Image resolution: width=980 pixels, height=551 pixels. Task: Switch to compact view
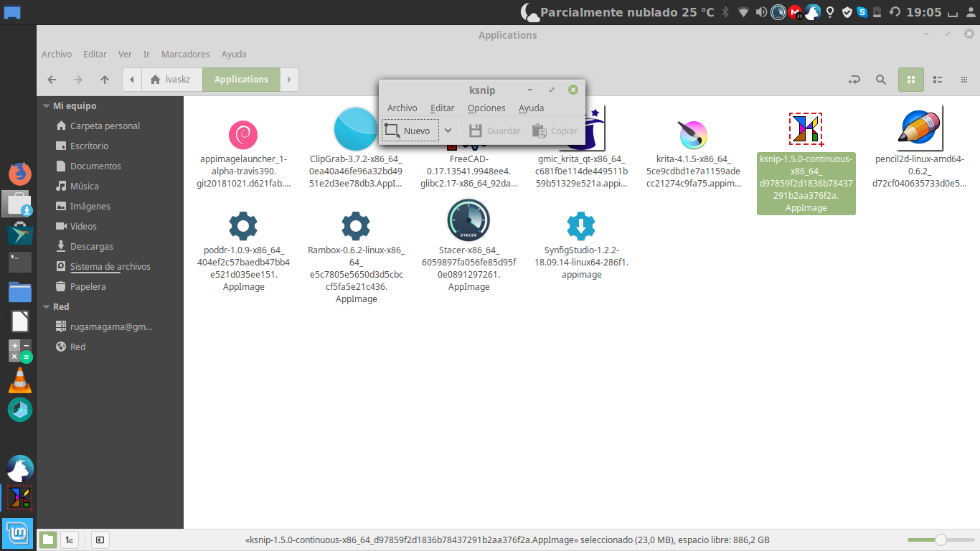click(963, 80)
